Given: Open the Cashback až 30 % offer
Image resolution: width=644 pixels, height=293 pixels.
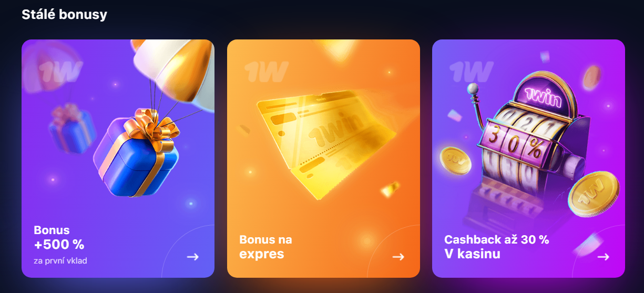Looking at the screenshot, I should [528, 158].
